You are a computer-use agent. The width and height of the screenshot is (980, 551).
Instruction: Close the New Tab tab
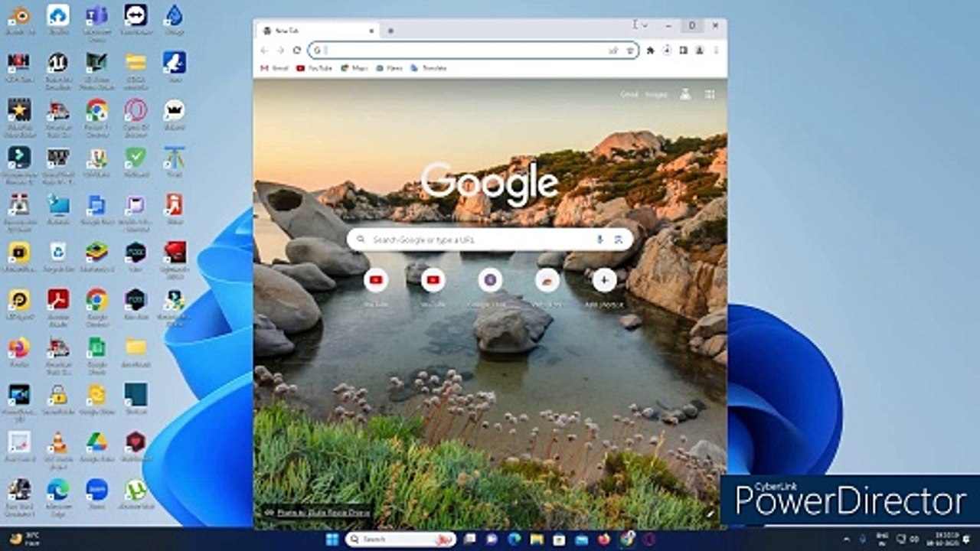371,31
